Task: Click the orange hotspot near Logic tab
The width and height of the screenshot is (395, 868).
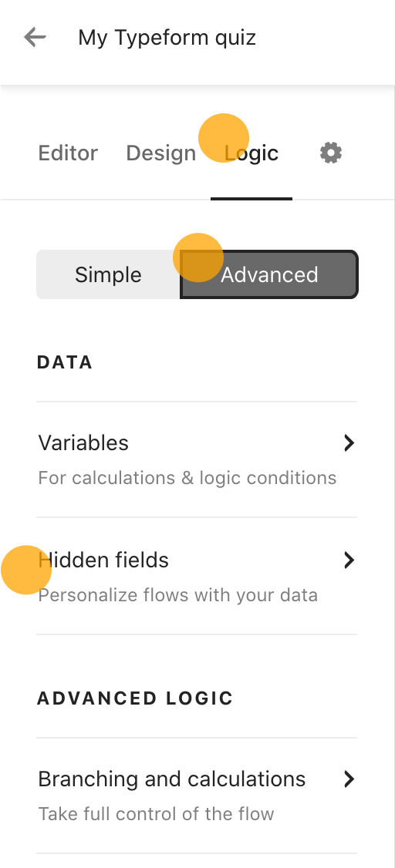Action: point(224,138)
